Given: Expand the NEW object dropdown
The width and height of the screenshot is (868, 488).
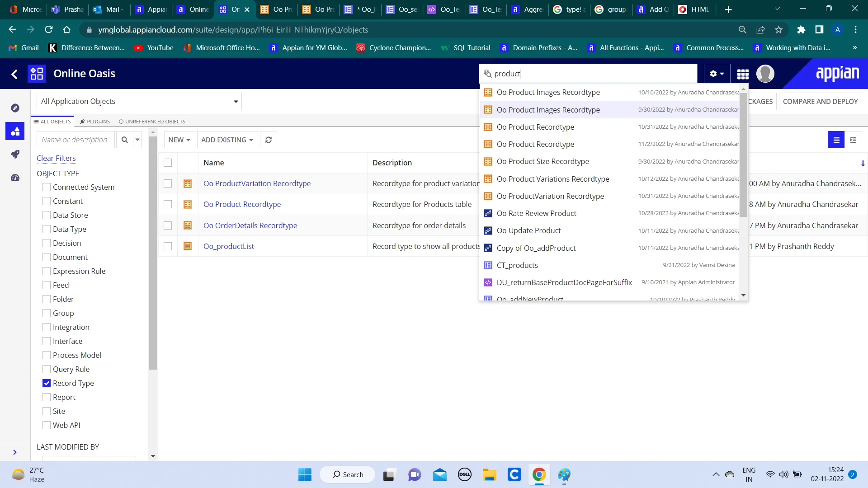Looking at the screenshot, I should click(x=179, y=140).
